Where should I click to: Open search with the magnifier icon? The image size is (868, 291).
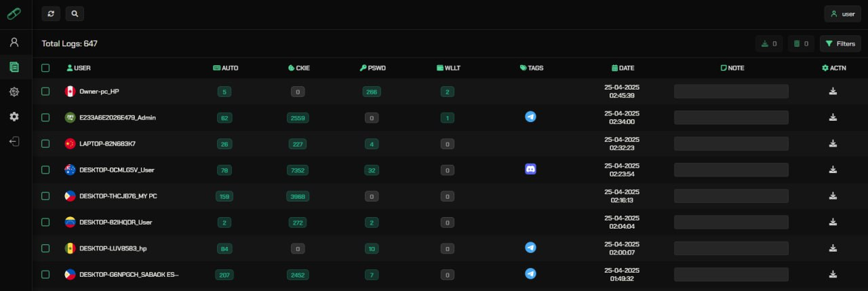pos(75,13)
